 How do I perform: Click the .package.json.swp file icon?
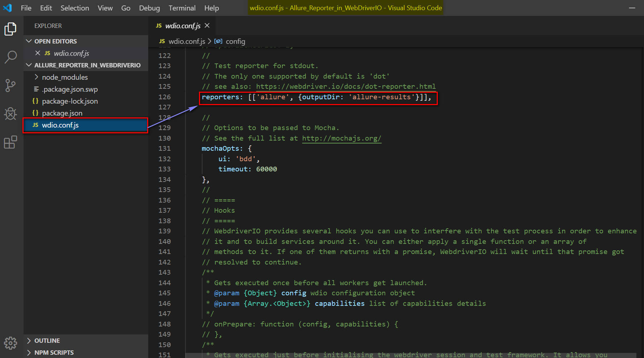click(x=36, y=89)
